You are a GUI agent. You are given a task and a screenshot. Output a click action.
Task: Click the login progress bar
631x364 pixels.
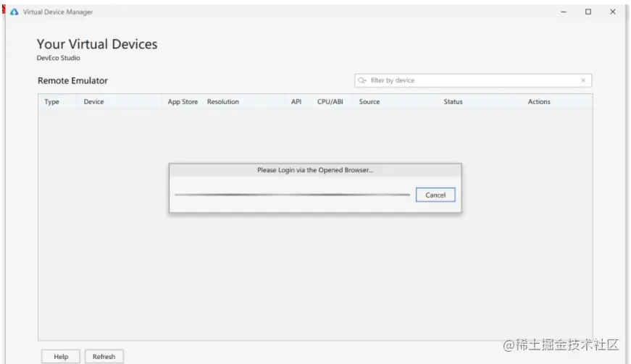tap(293, 195)
